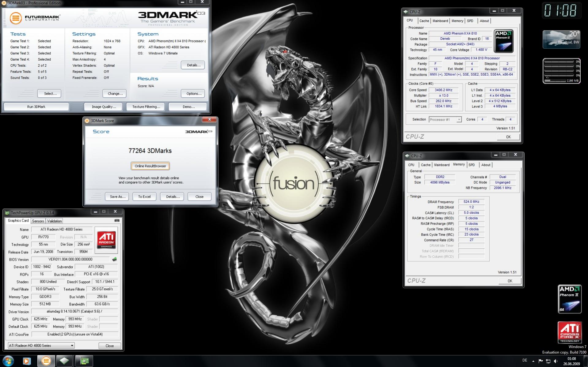Switch to the Sensors tab in GPU-Z
The height and width of the screenshot is (367, 588).
[38, 221]
